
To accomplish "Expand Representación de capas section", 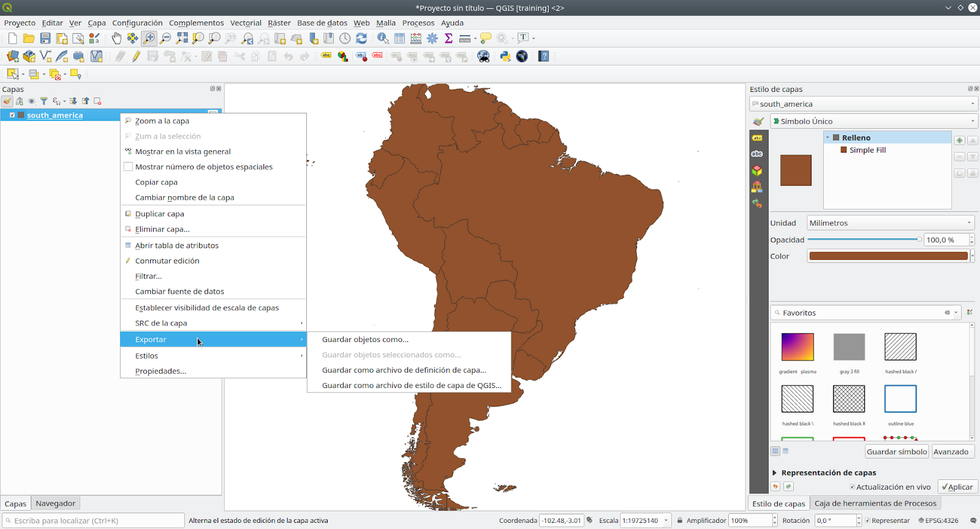I will tap(775, 473).
